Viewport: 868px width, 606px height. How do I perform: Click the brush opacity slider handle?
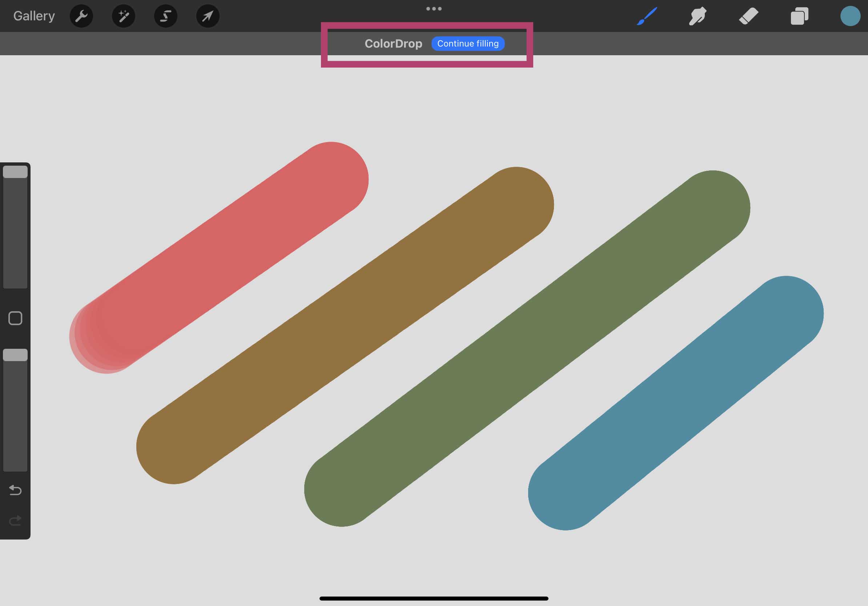coord(15,355)
